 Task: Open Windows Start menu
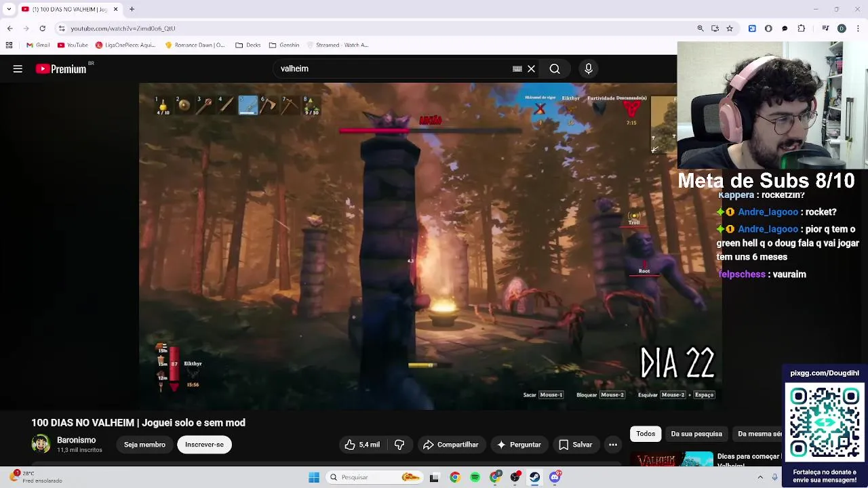[x=314, y=477]
